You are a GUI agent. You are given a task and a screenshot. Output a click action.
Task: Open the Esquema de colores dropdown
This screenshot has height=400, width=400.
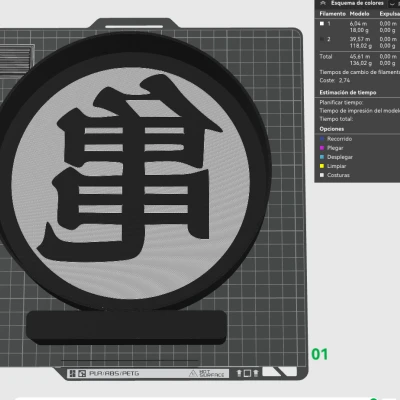click(x=393, y=3)
